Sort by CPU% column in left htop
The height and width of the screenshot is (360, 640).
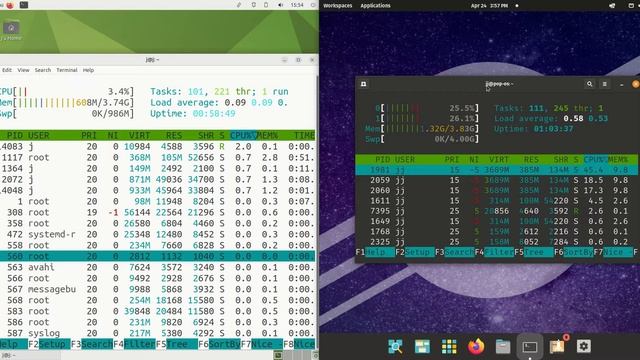(x=243, y=135)
